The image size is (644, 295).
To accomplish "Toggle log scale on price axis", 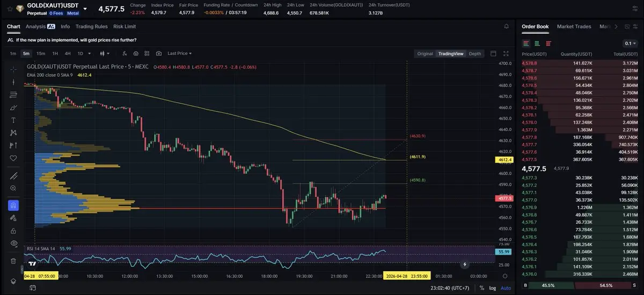I will tap(493, 288).
